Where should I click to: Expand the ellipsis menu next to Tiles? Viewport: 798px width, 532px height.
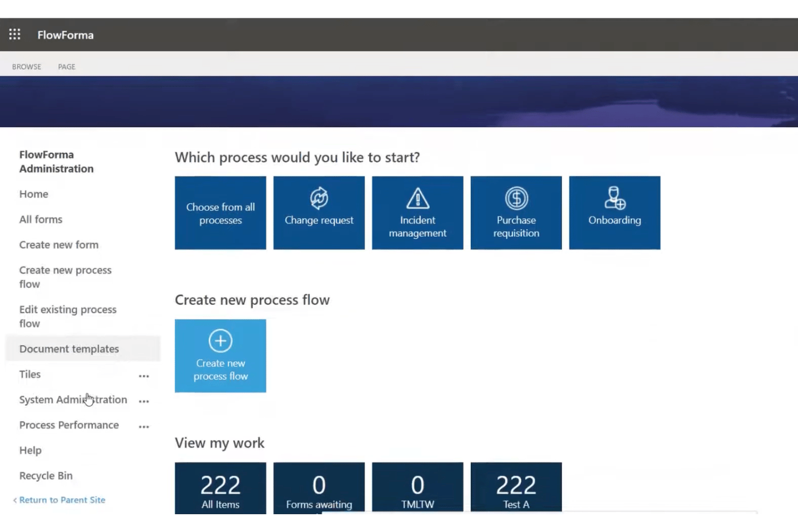144,376
